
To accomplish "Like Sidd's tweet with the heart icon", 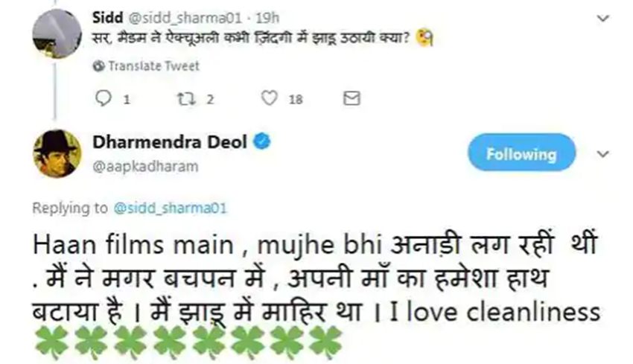I will (271, 98).
